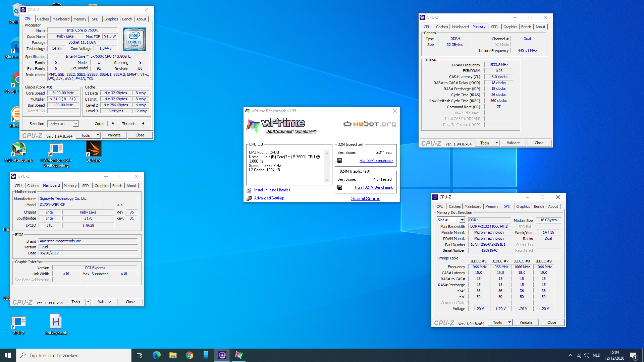Click the Advanced Settings wrench icon in wPrime
This screenshot has height=362, width=644.
coord(249,198)
